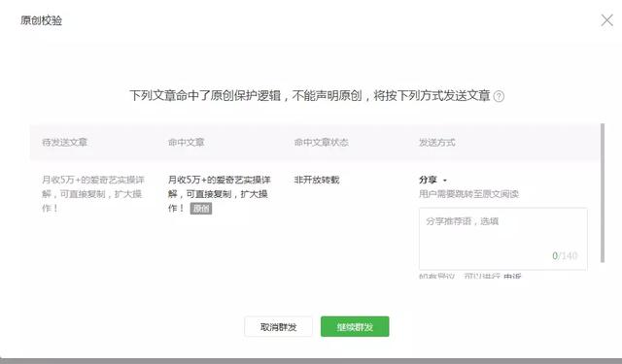Click the 0/140 character counter

(565, 256)
